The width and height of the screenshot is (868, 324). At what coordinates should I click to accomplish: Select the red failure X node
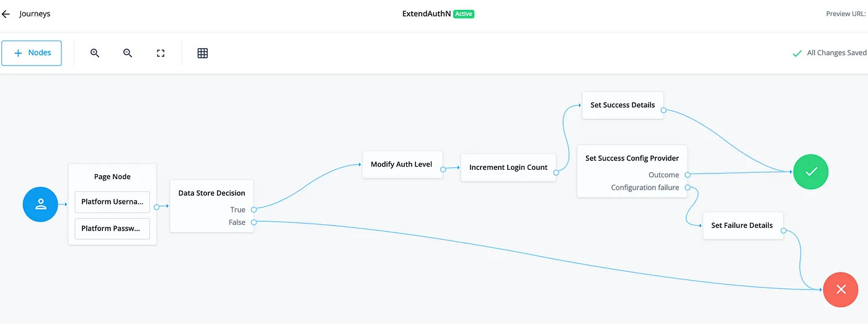(841, 289)
